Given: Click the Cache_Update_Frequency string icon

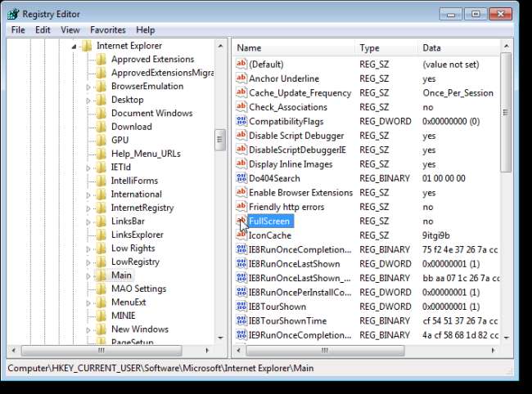Looking at the screenshot, I should point(241,92).
